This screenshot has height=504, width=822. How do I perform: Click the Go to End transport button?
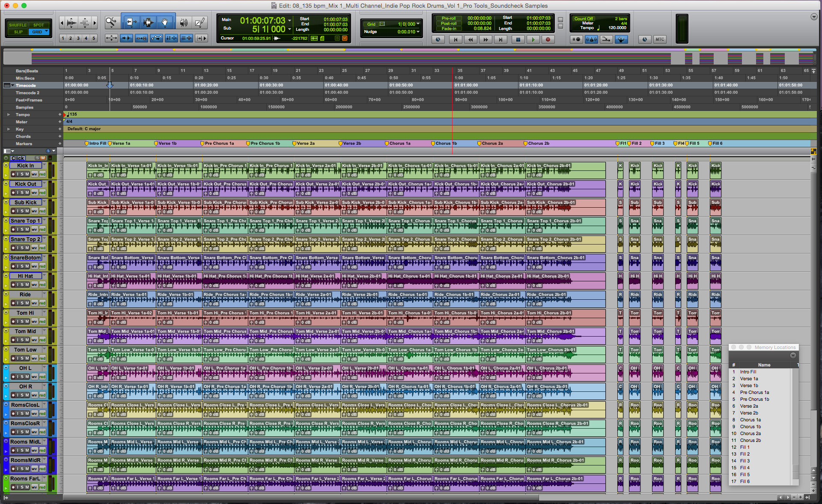[x=500, y=39]
